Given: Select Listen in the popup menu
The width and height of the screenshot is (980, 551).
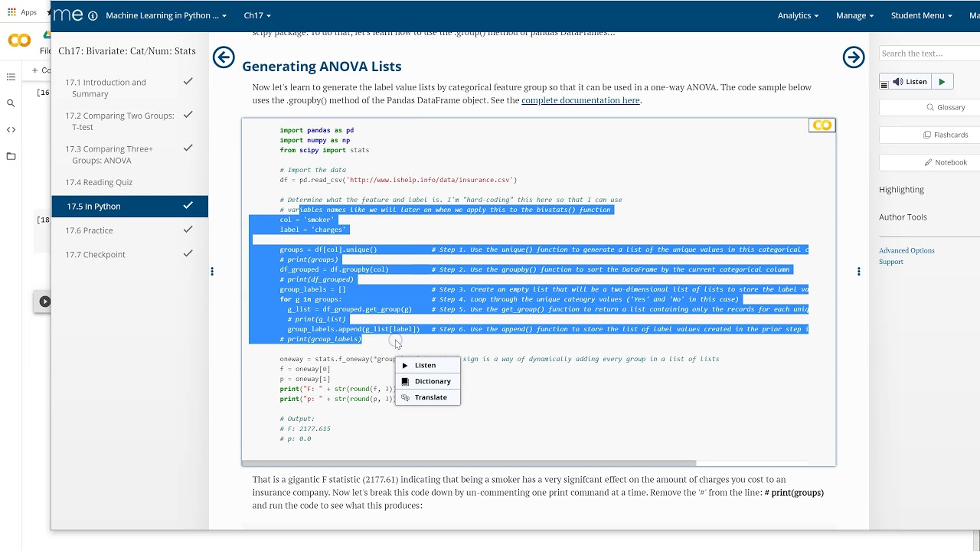Looking at the screenshot, I should 427,365.
